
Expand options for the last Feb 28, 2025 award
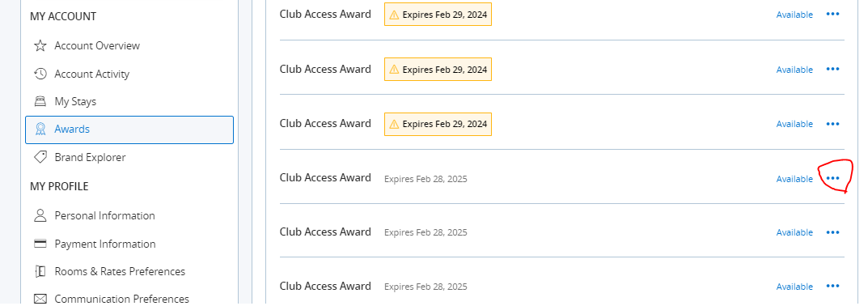pos(832,286)
